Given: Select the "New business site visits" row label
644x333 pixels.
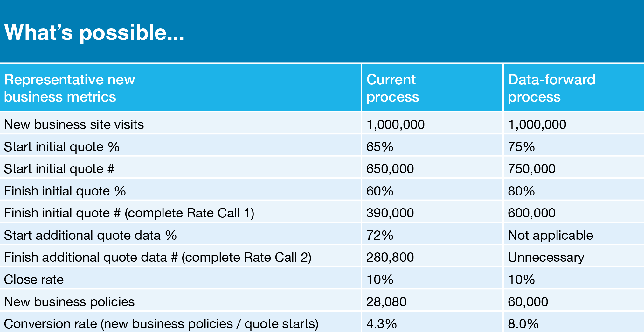Looking at the screenshot, I should point(74,124).
